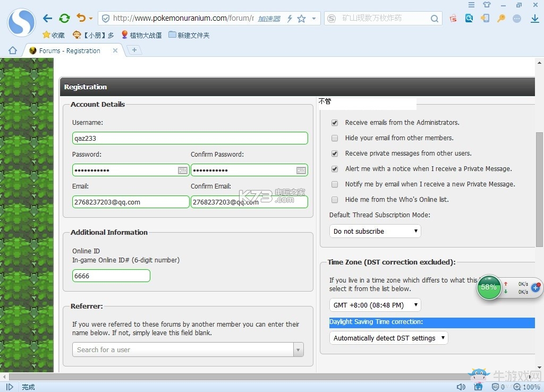Click the orange send-to-phone extension icon
Image resolution: width=544 pixels, height=392 pixels.
[485, 19]
